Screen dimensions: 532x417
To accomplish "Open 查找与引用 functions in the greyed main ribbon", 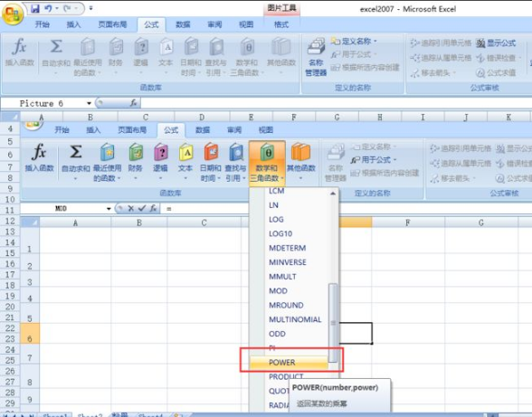I will click(215, 57).
